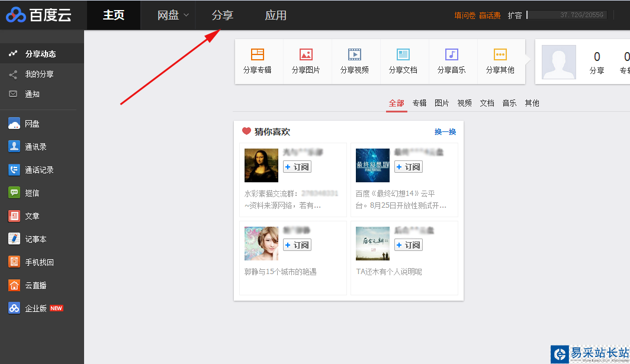Click the NEW badge beside 企业版

point(56,308)
